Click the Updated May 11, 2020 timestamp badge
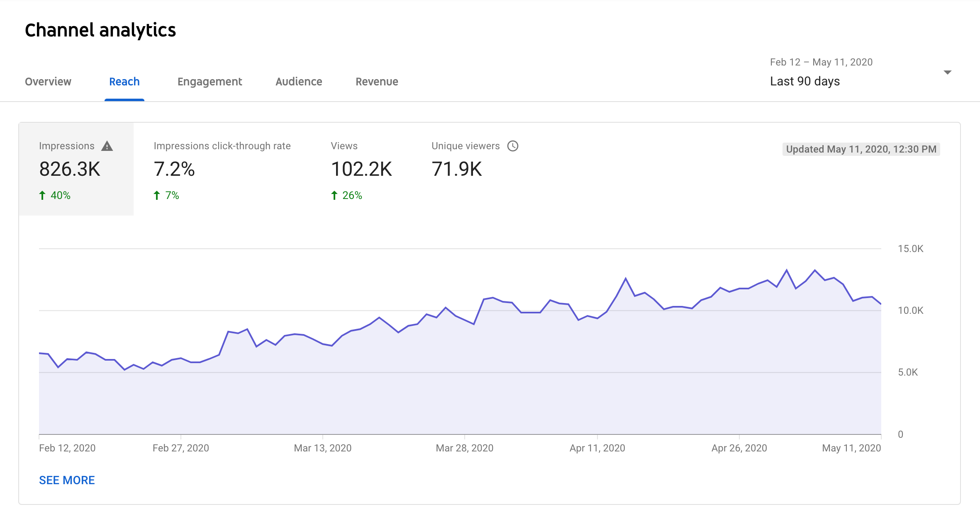This screenshot has width=980, height=519. point(861,149)
